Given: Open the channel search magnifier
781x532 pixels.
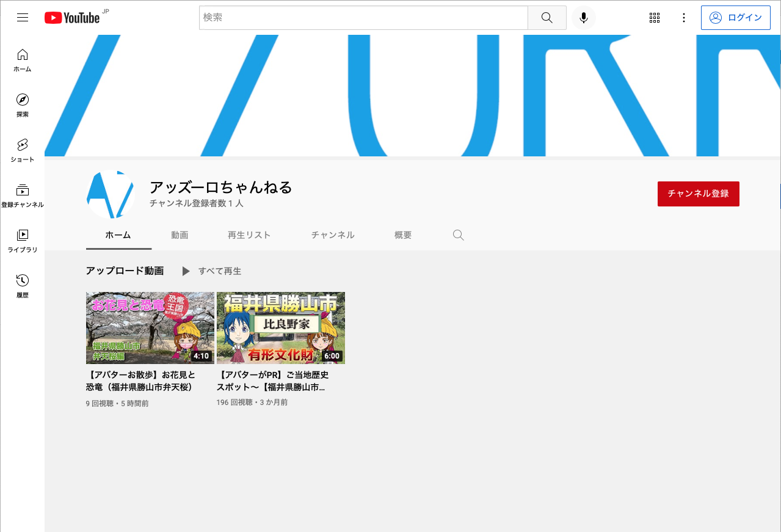Looking at the screenshot, I should 458,235.
